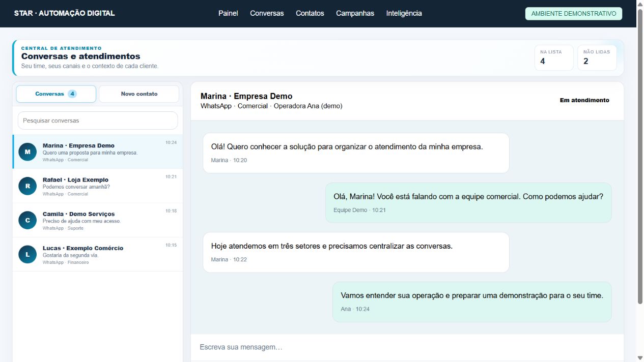Open Inteligência in the top navigation

click(404, 13)
